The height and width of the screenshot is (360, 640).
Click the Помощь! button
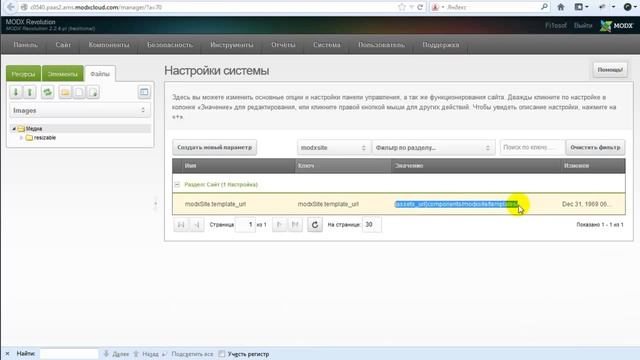[x=610, y=70]
